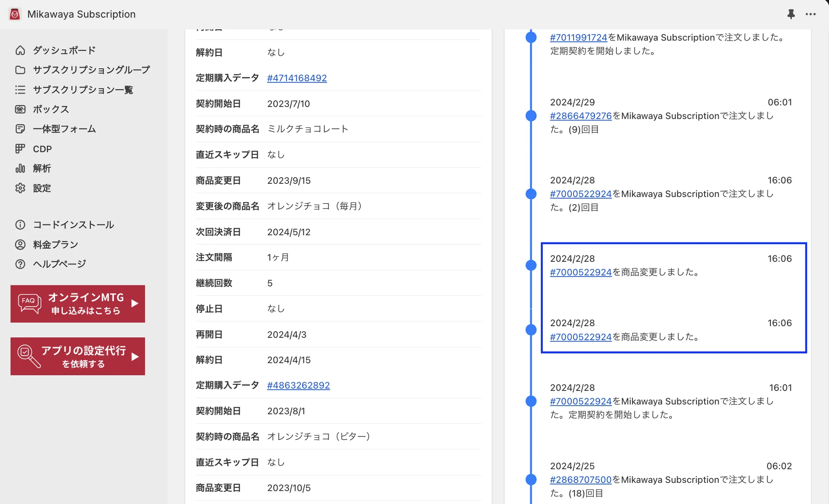Click the subscription group folder icon
The image size is (829, 504).
20,70
